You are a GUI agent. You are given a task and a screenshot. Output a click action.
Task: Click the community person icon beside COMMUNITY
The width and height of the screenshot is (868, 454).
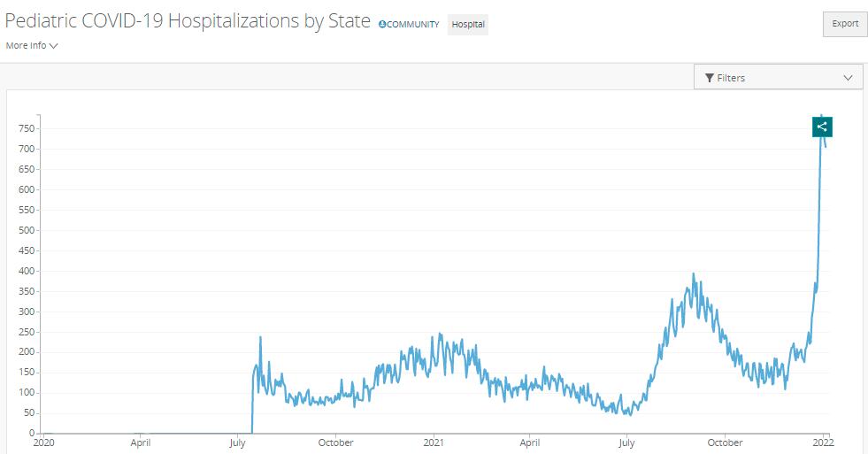click(x=382, y=25)
